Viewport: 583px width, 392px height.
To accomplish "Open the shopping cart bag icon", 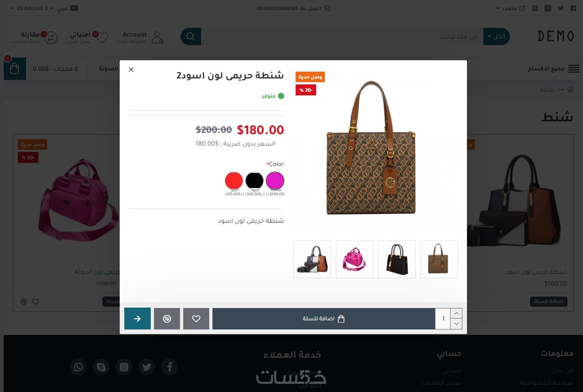I will click(14, 68).
